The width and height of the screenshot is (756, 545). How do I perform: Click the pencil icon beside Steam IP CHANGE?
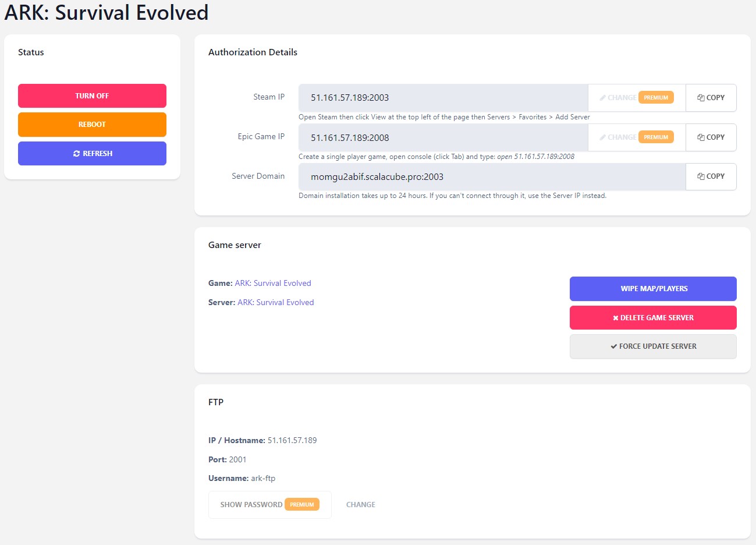click(603, 98)
